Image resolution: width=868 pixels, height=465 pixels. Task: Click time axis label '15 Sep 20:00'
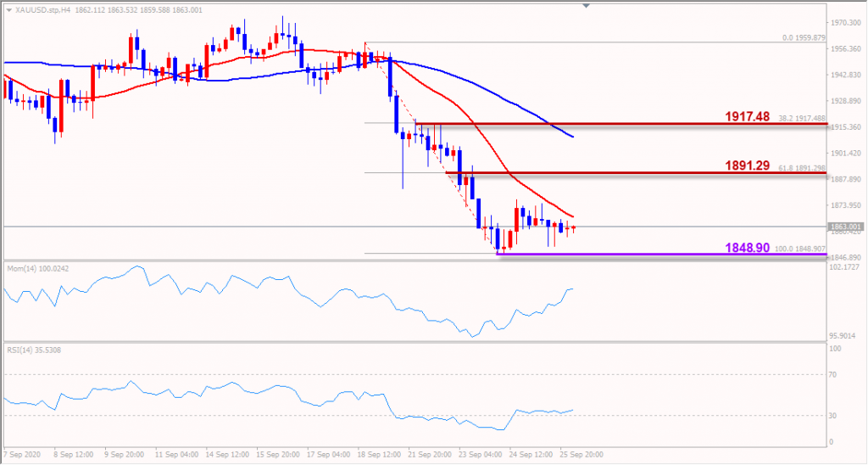tap(278, 455)
